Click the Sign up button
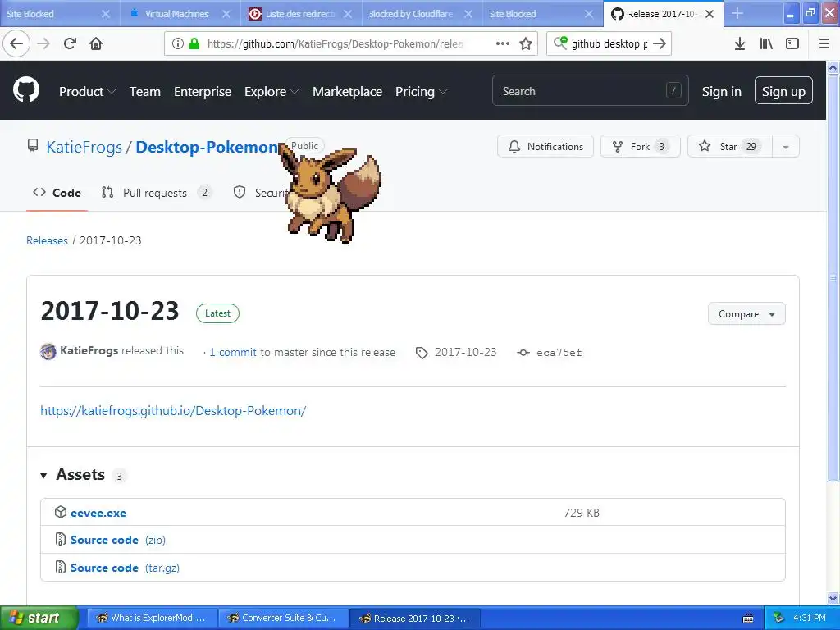840x630 pixels. (783, 90)
